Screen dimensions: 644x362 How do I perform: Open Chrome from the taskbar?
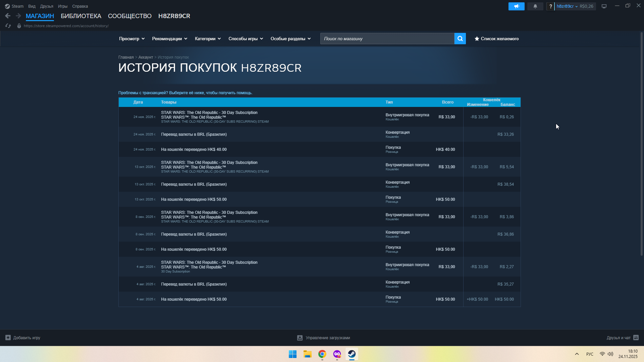(322, 354)
